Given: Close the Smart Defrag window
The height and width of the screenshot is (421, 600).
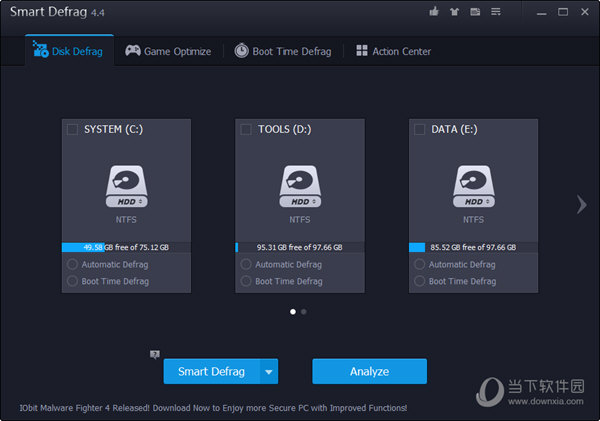Looking at the screenshot, I should coord(585,12).
